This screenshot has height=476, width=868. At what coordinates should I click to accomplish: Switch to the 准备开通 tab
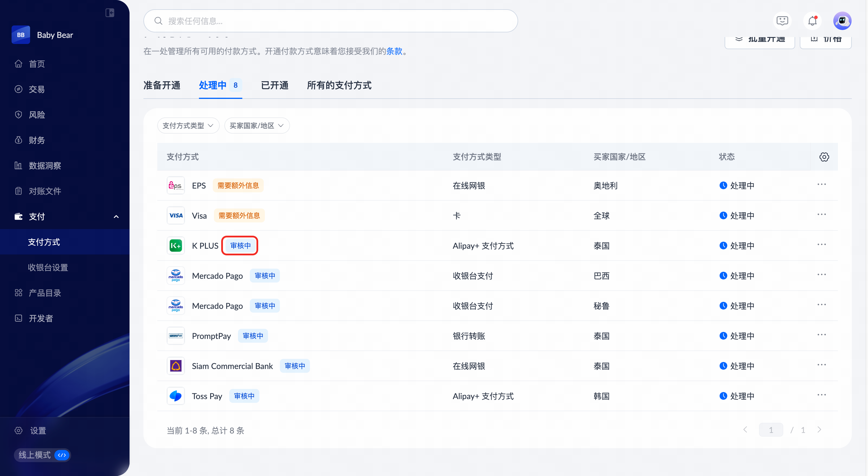[x=162, y=85]
